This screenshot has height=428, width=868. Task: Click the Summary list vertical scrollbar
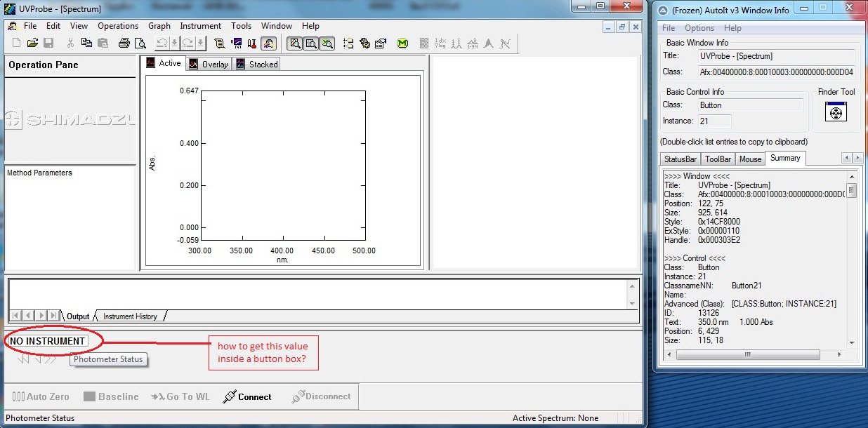coord(852,258)
